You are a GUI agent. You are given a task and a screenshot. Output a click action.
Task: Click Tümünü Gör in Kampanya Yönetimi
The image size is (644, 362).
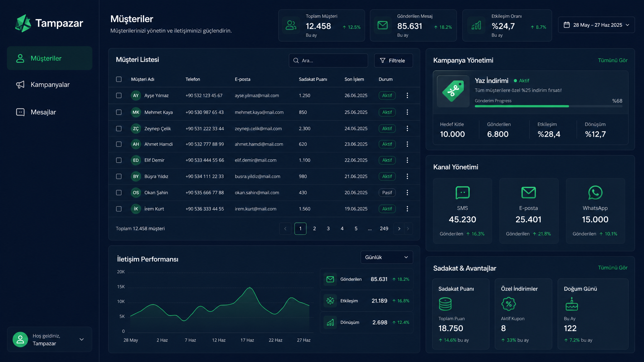613,60
